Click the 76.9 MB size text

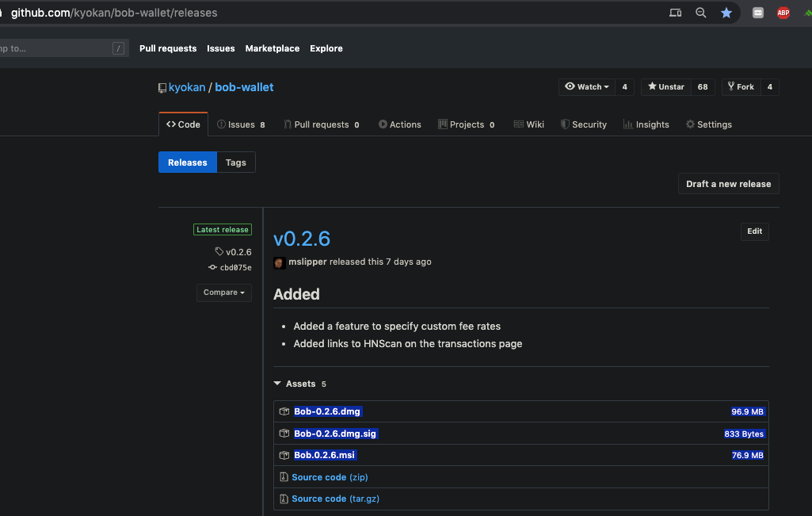[747, 455]
